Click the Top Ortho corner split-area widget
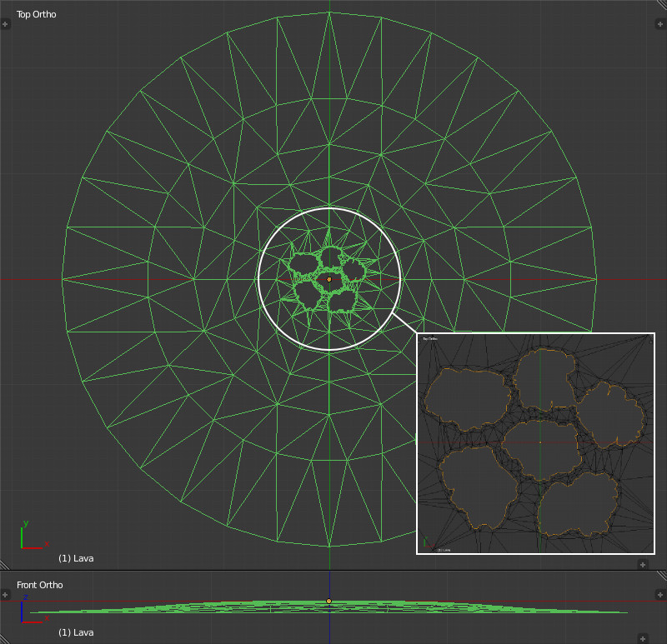This screenshot has width=667, height=644. click(661, 6)
